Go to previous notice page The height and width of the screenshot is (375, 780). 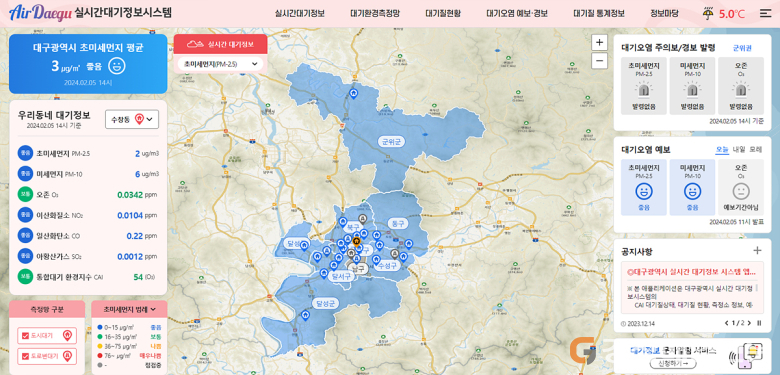point(727,323)
